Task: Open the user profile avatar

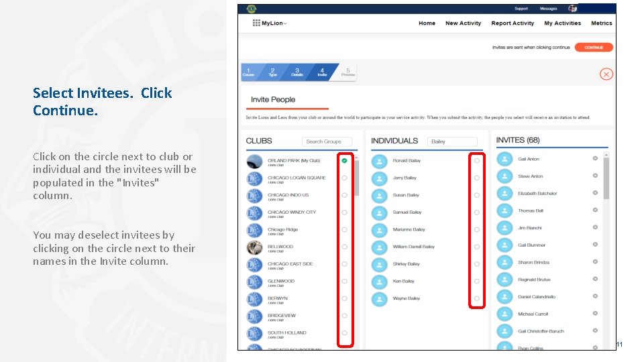Action: (572, 9)
